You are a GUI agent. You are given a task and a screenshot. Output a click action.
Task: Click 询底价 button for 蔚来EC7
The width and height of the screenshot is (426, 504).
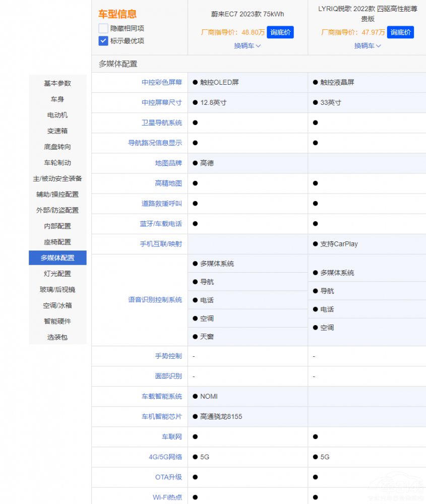click(280, 32)
